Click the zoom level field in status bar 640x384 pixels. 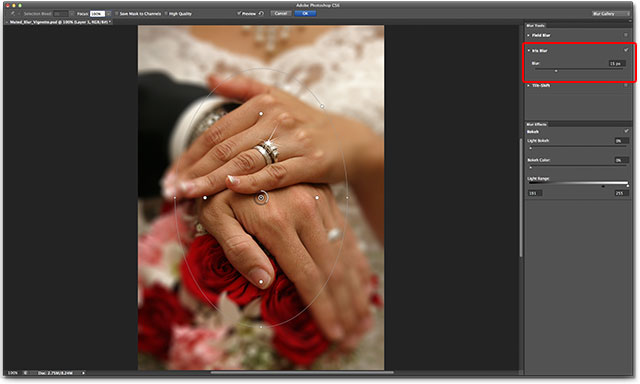13,373
